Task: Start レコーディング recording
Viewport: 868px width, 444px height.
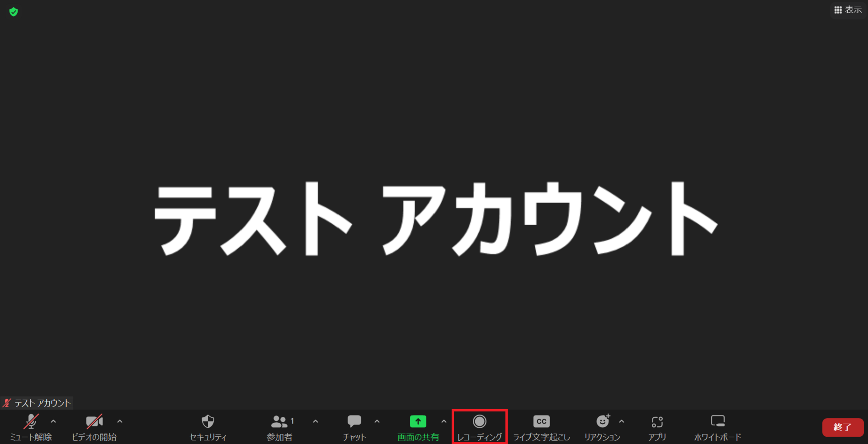Action: pos(479,427)
